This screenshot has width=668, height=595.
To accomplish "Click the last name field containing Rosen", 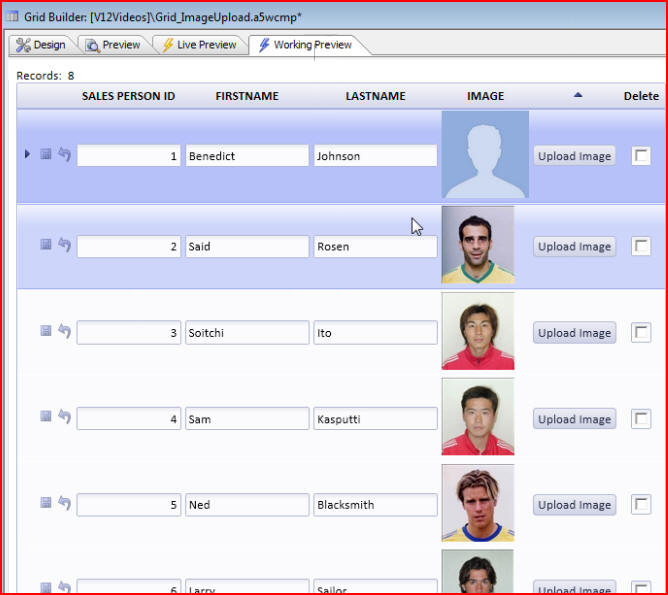I will [x=375, y=247].
